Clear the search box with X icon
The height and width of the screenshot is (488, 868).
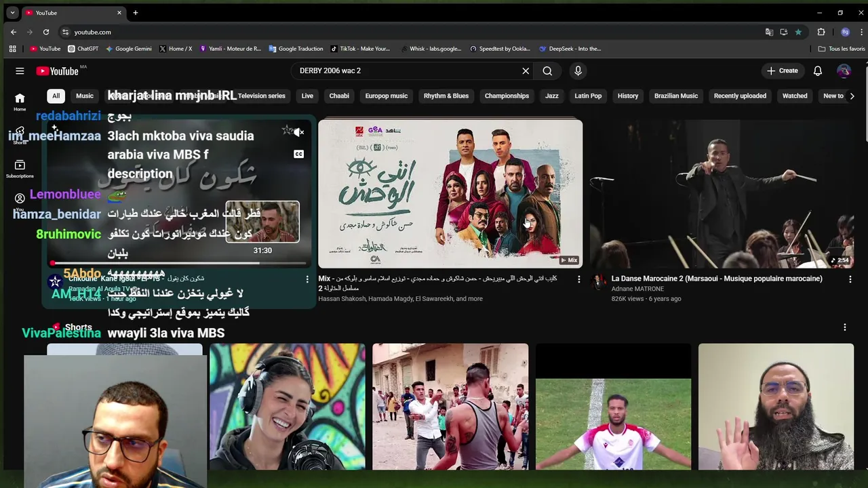526,70
